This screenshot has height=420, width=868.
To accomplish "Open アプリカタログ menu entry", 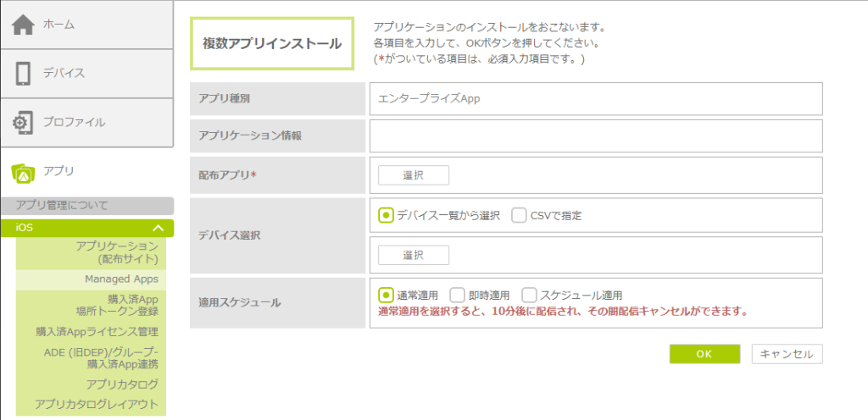I will (x=122, y=384).
